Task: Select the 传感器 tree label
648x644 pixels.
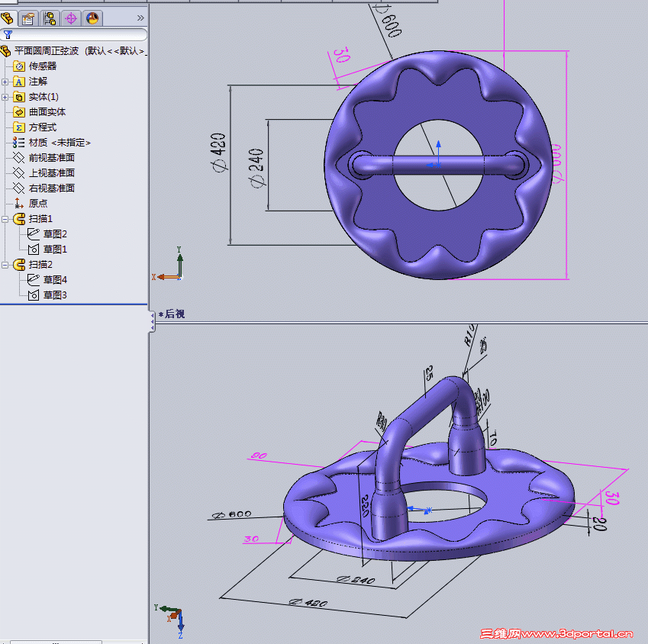Action: [x=43, y=66]
